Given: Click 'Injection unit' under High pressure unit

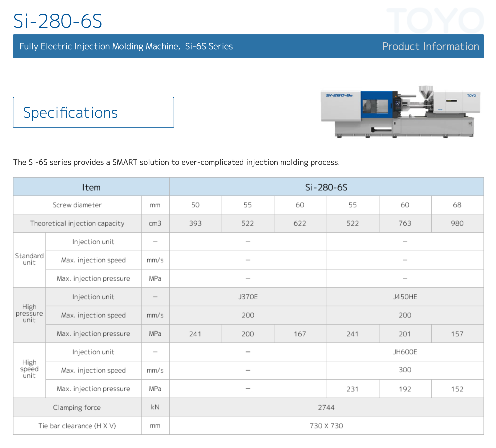Looking at the screenshot, I should [93, 297].
